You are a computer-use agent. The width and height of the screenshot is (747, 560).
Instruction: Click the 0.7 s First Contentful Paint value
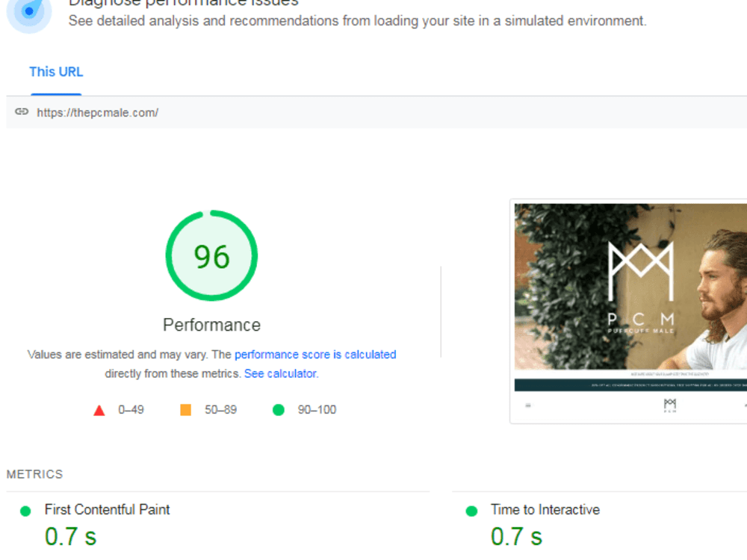(x=70, y=537)
